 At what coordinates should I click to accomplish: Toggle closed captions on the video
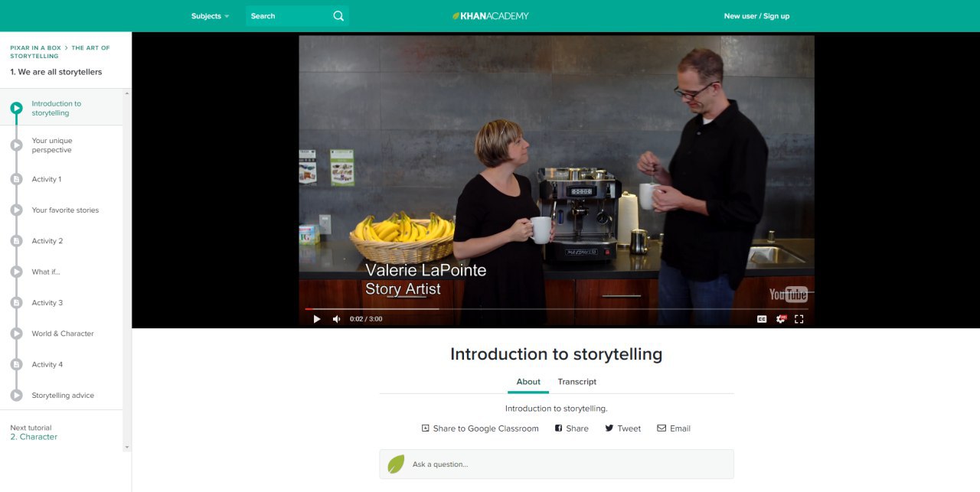(x=762, y=319)
